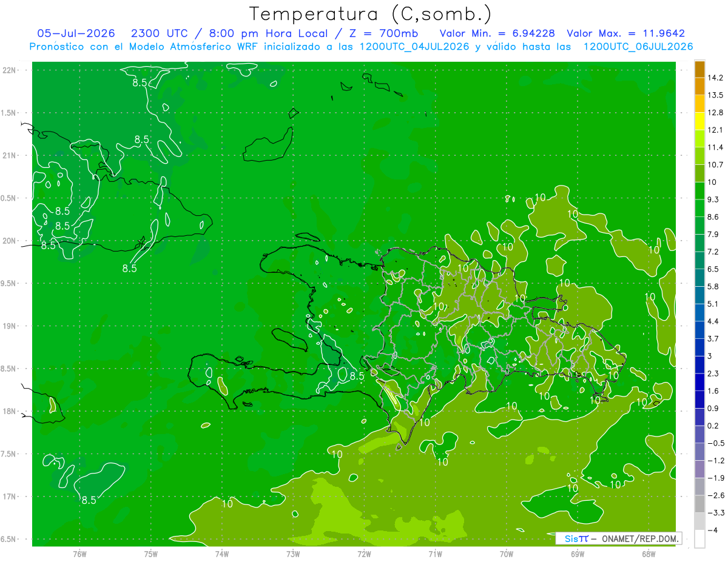The width and height of the screenshot is (728, 562).
Task: Click the legend value '8.6'
Action: tap(713, 217)
